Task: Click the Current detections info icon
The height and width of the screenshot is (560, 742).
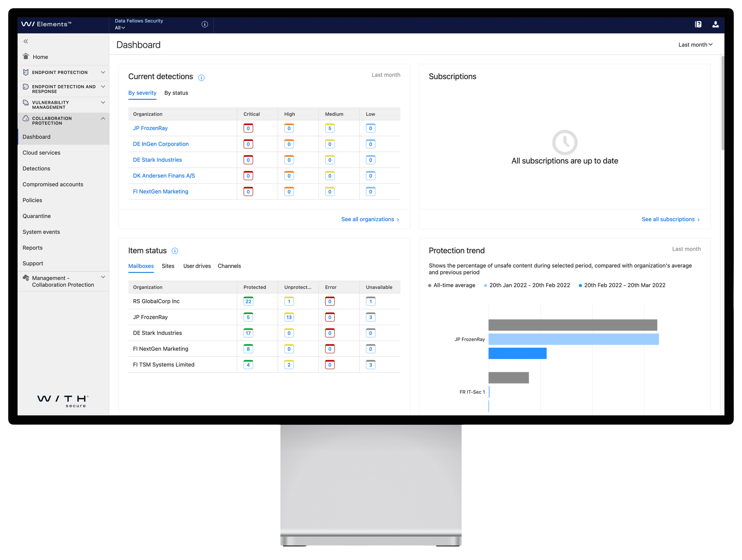Action: [x=201, y=78]
